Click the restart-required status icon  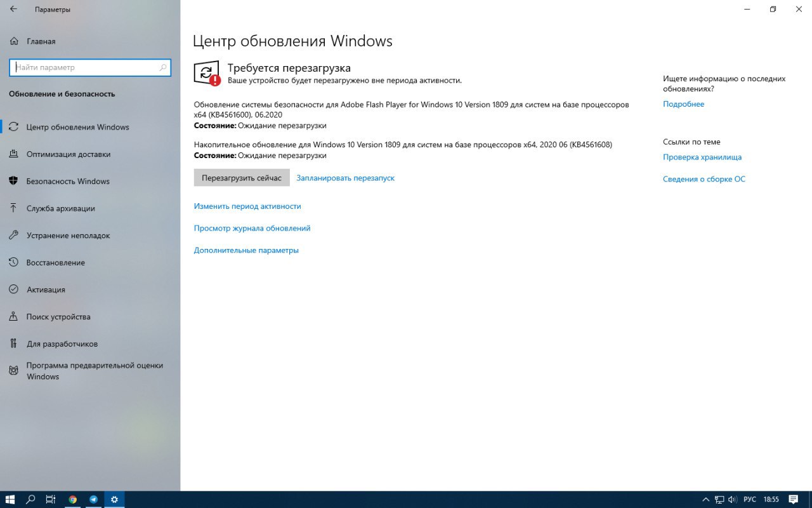[207, 74]
